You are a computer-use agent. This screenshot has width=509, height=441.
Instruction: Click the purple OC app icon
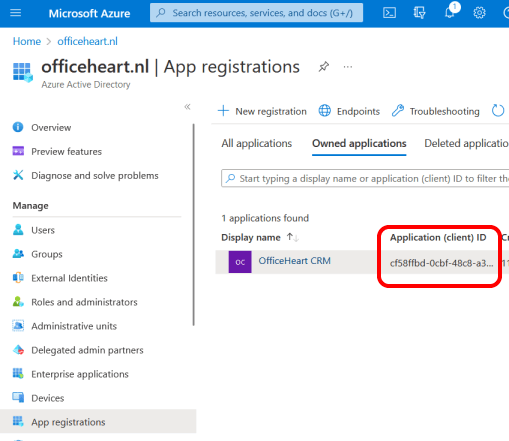click(240, 262)
